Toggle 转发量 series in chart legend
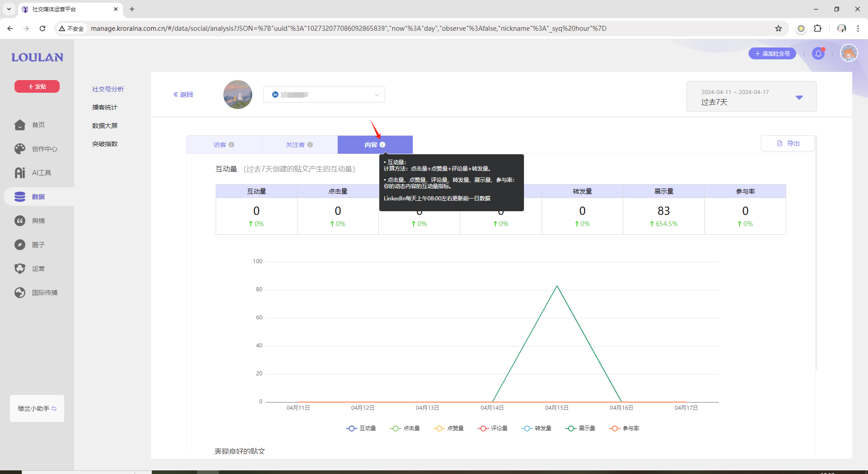Screen dimensions: 868x474 [x=536, y=428]
